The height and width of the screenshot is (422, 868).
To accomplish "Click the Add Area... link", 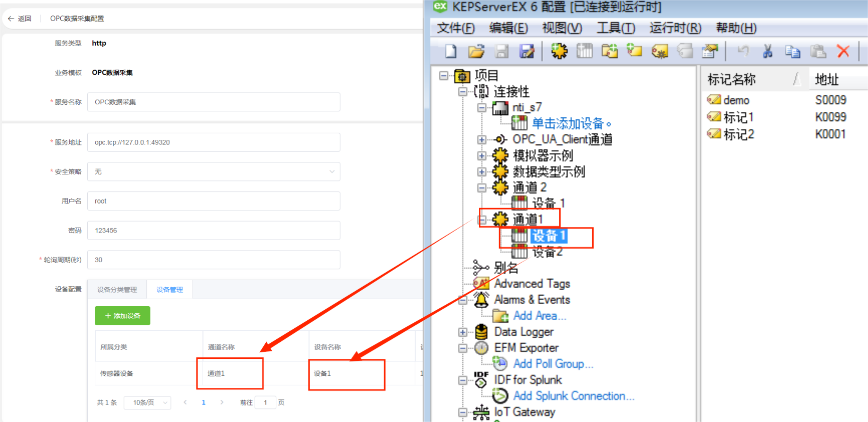I will pos(540,316).
